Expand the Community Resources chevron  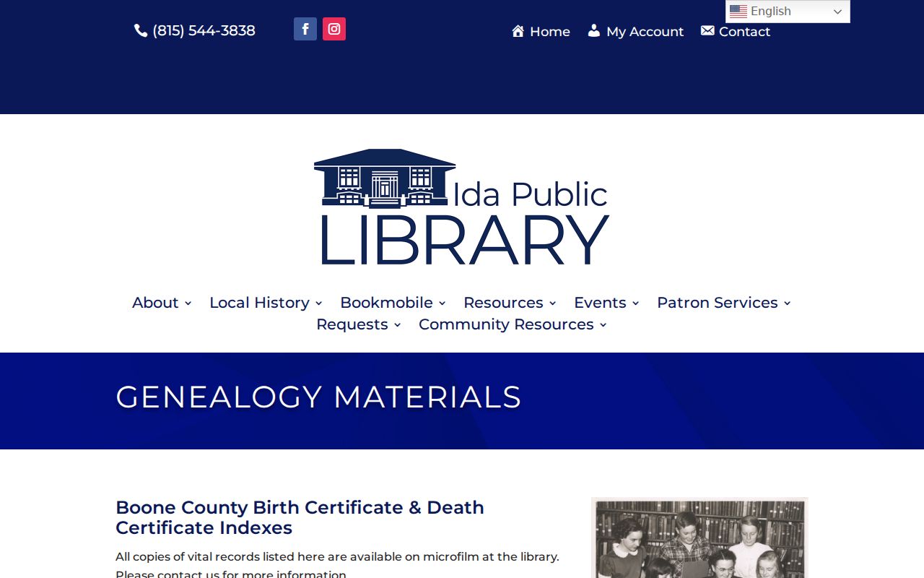pos(603,325)
